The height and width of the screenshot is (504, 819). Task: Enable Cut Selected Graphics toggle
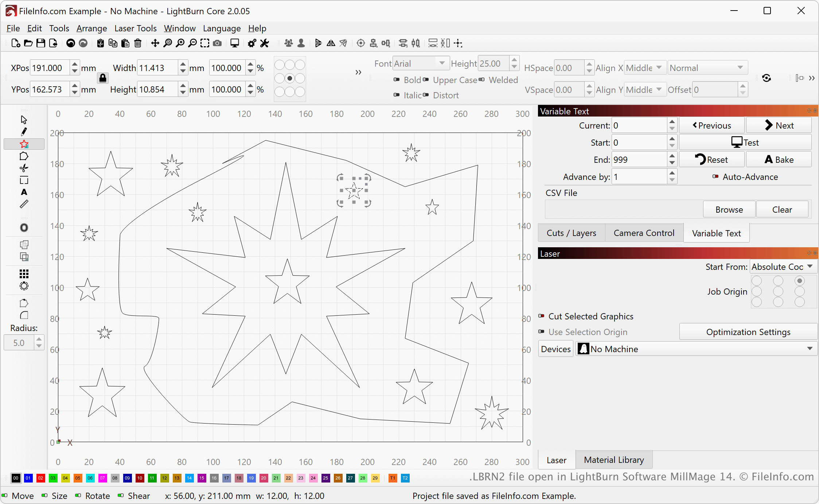click(542, 316)
